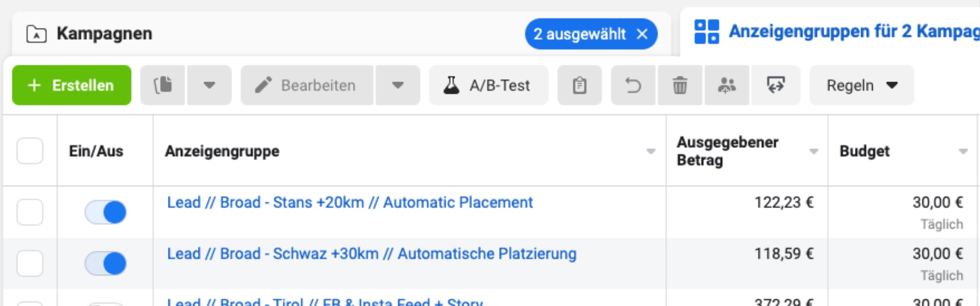The height and width of the screenshot is (306, 980).
Task: Click the audience people icon
Action: [x=726, y=85]
